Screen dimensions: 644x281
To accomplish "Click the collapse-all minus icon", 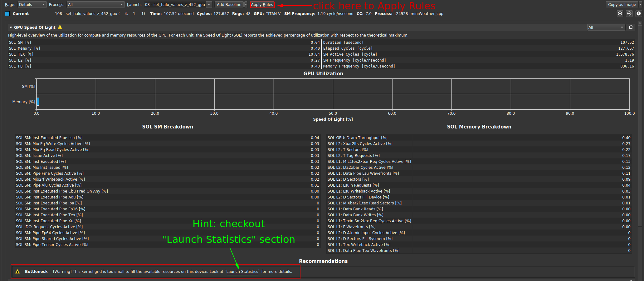I will point(629,13).
